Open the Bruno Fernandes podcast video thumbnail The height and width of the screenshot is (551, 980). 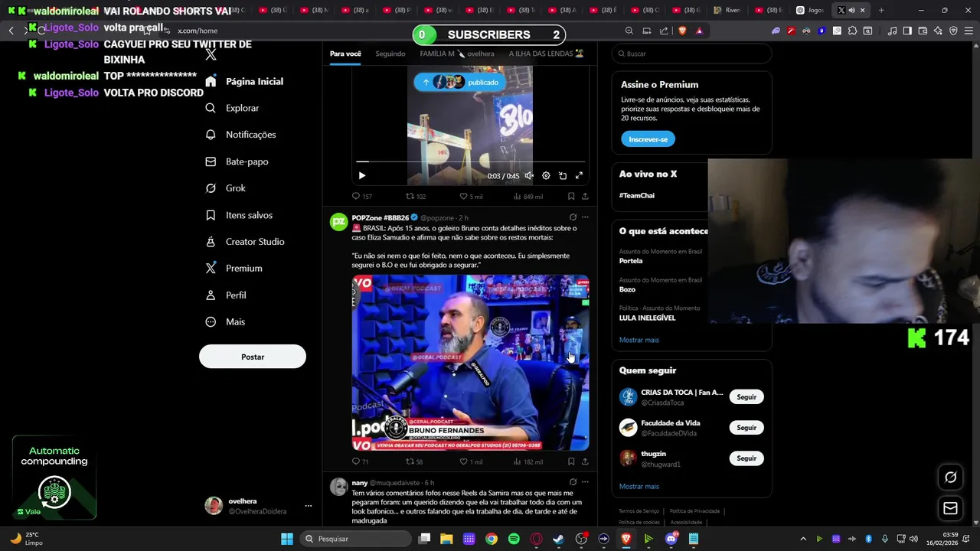(470, 363)
